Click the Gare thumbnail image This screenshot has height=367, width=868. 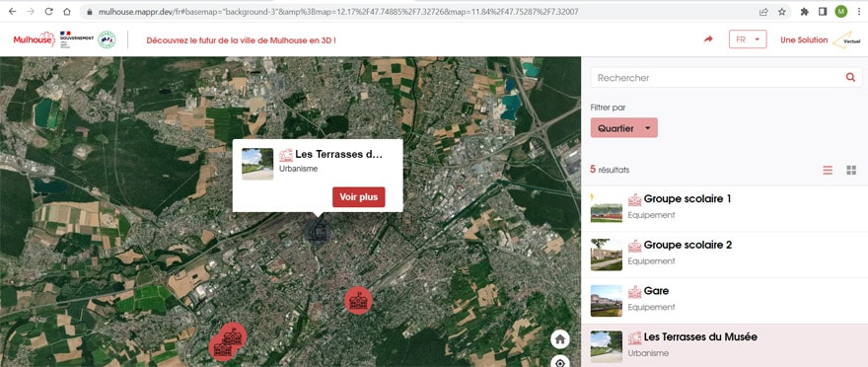(x=607, y=301)
